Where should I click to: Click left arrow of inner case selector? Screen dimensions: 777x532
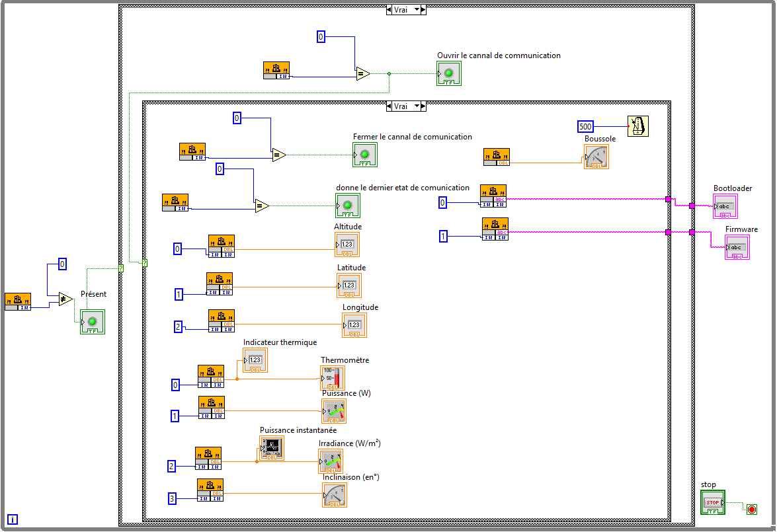pyautogui.click(x=389, y=106)
